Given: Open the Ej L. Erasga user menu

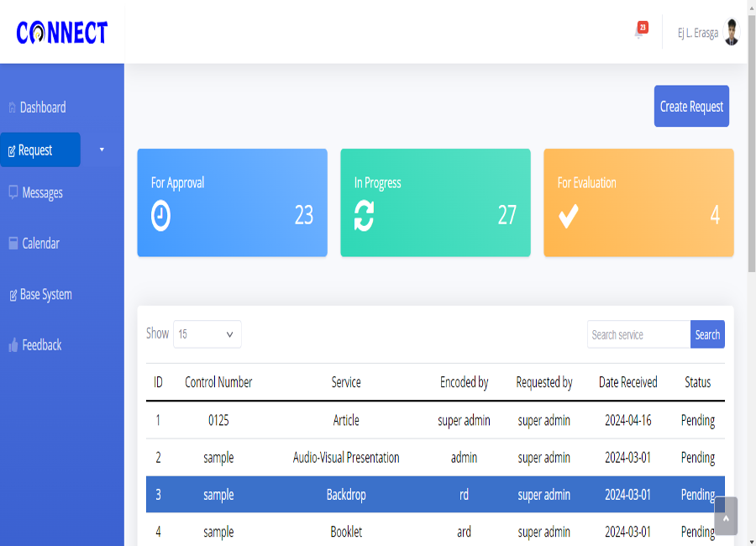Looking at the screenshot, I should point(697,34).
